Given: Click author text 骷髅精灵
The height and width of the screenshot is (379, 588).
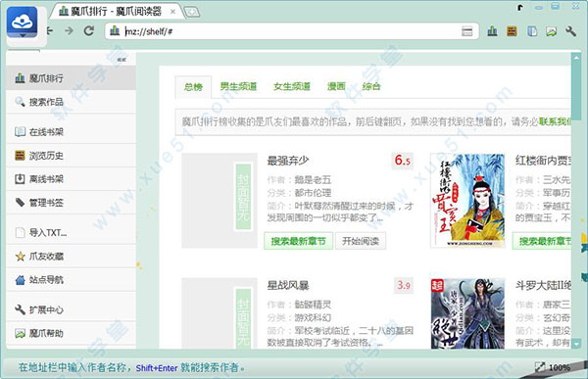Looking at the screenshot, I should click(x=313, y=305).
